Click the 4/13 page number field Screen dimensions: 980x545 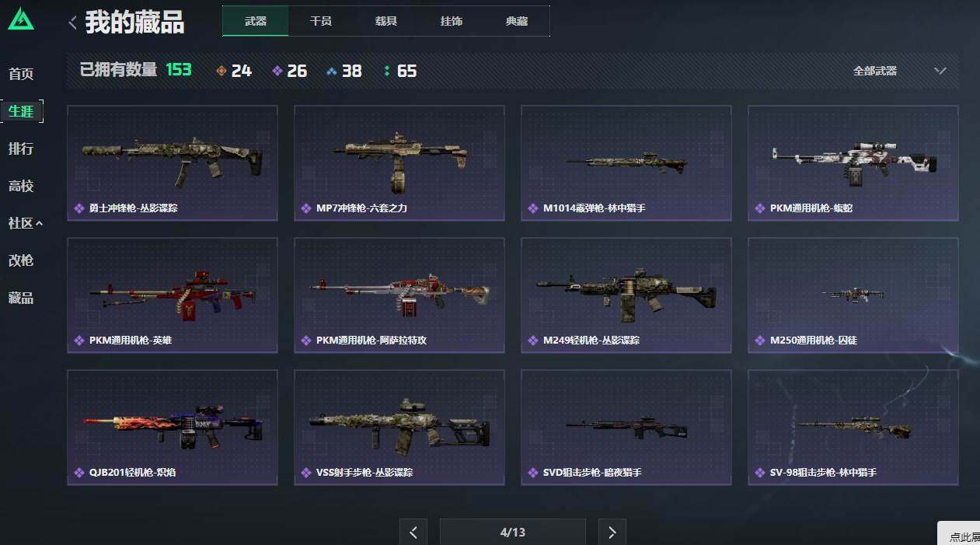click(513, 532)
